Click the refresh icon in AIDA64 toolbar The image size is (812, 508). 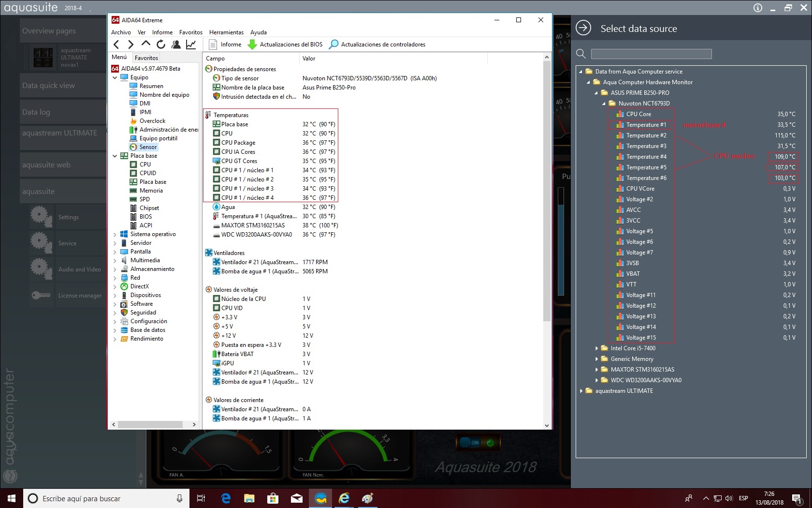click(x=161, y=45)
